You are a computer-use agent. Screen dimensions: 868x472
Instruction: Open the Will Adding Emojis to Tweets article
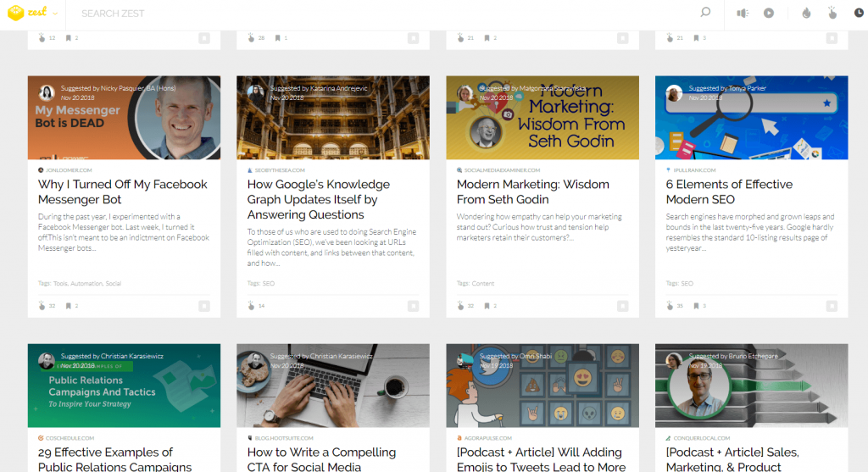541,458
